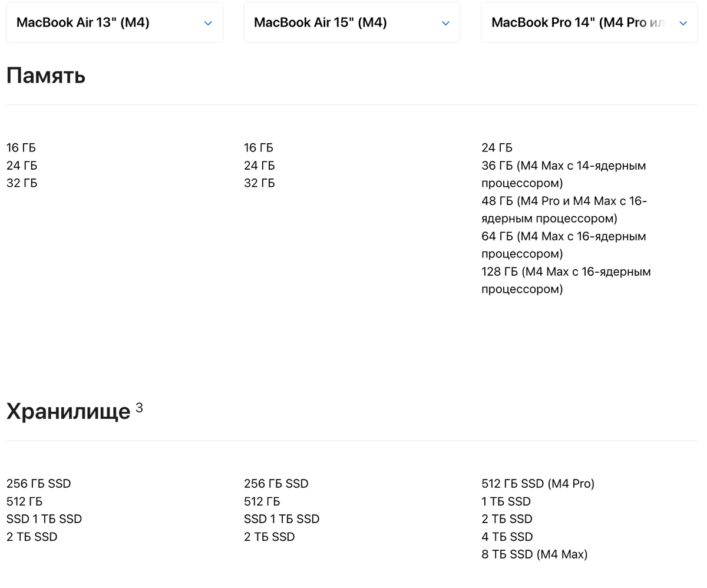Click 16 ГБ under MacBook Air 15"
Image resolution: width=707 pixels, height=588 pixels.
259,148
